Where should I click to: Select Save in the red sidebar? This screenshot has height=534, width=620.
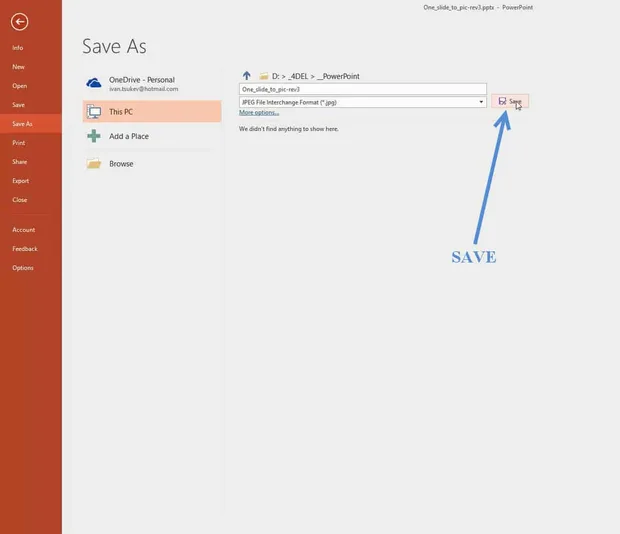coord(19,105)
